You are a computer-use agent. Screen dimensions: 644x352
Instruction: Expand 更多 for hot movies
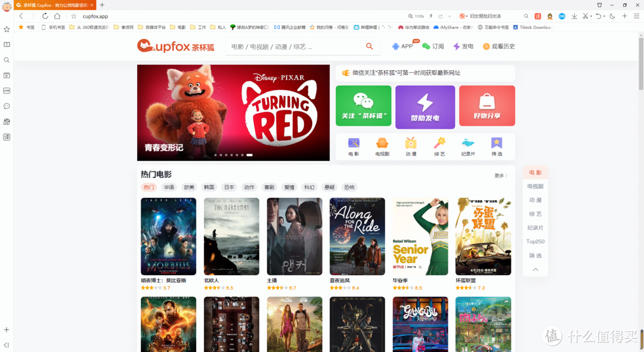(501, 176)
